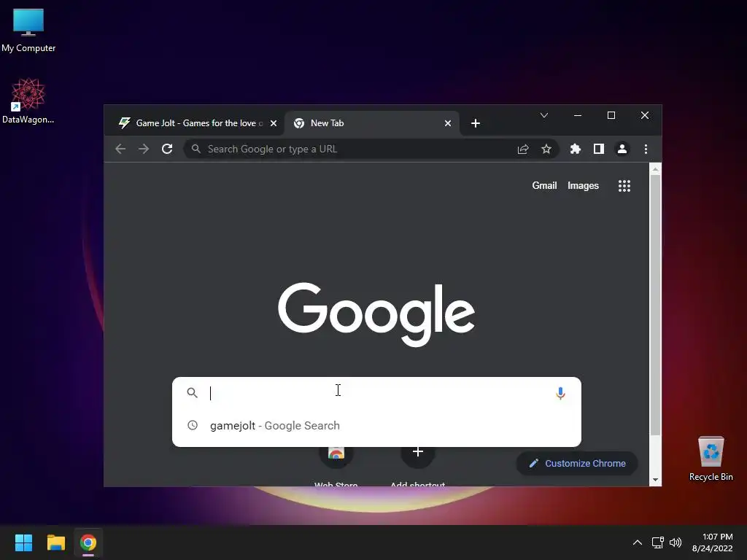Open the Chrome three-dot menu
Screen dimensions: 747x560
click(646, 149)
